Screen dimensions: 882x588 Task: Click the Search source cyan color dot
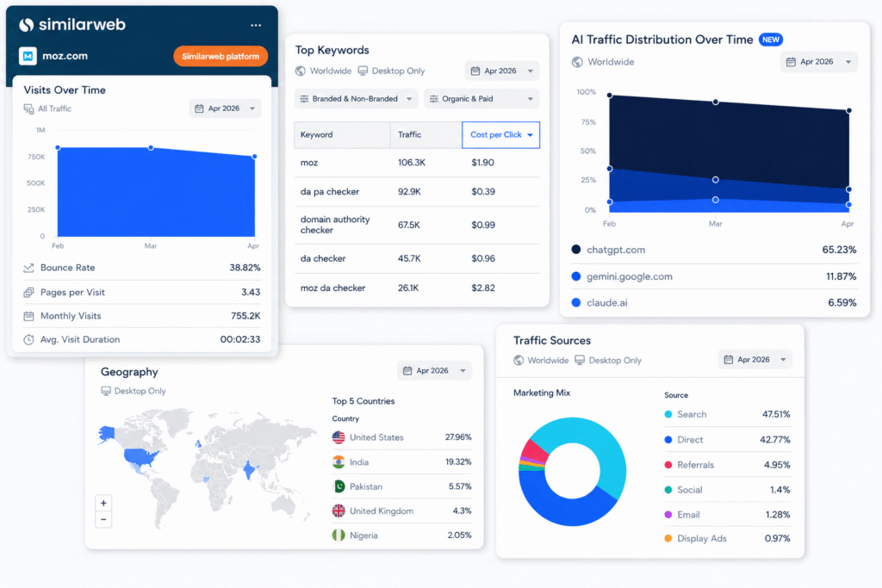click(668, 414)
